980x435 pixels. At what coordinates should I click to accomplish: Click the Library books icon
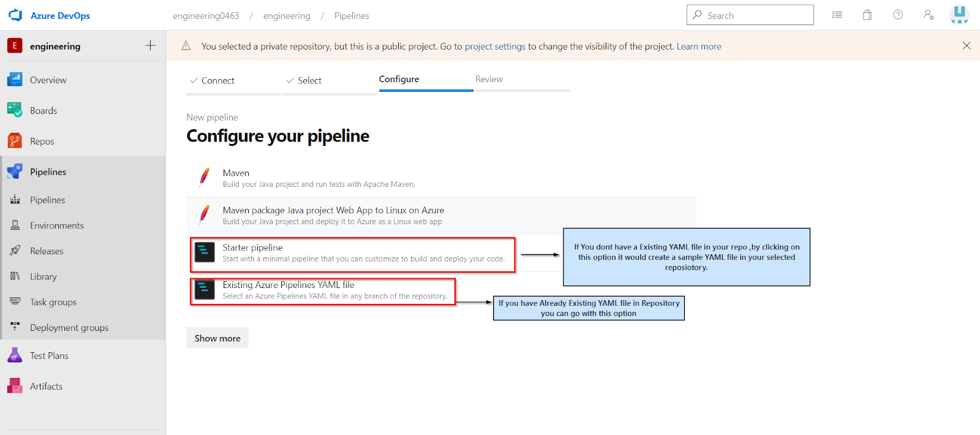click(15, 276)
